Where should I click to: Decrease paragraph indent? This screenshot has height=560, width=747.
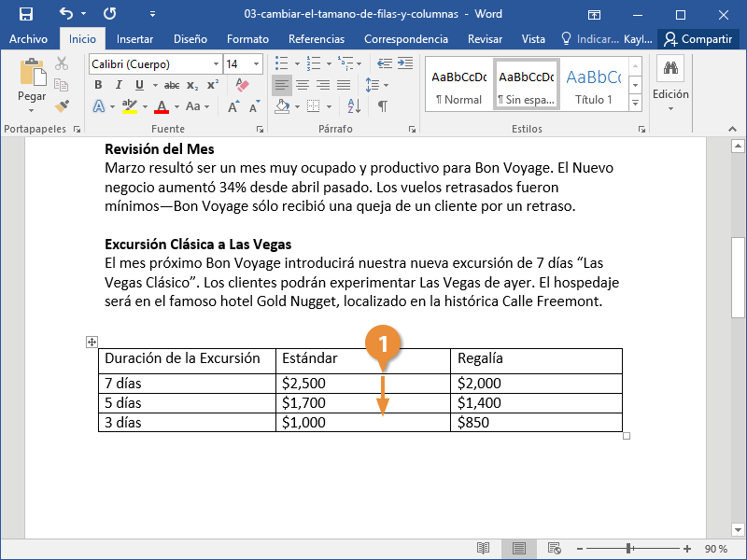pos(385,63)
